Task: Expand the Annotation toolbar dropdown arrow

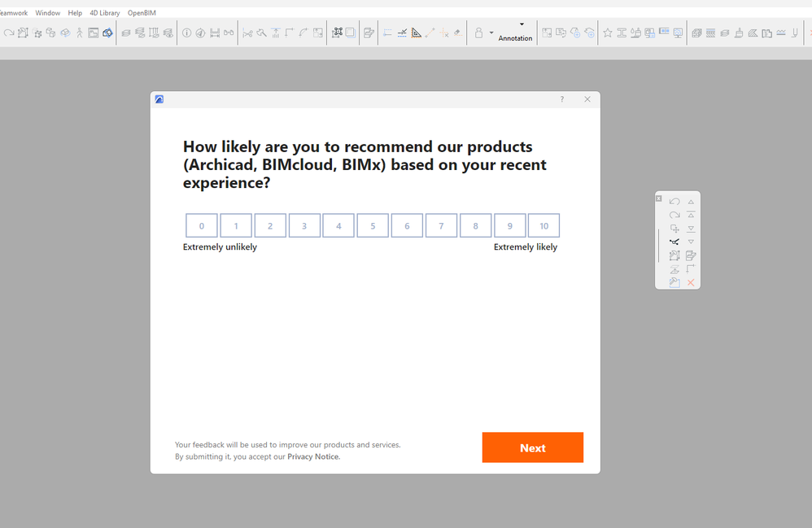Action: click(522, 24)
